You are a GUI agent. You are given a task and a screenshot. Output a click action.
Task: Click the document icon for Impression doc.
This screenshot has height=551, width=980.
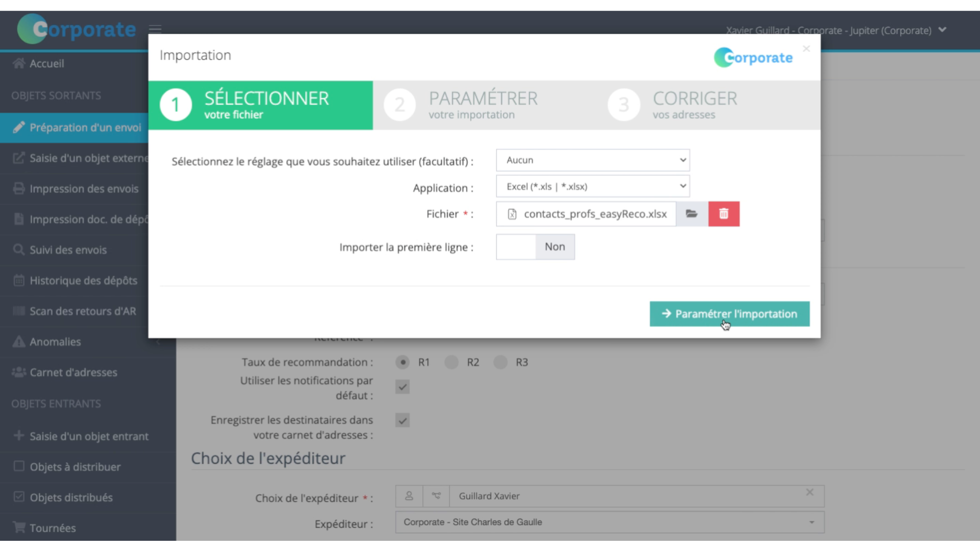click(19, 219)
